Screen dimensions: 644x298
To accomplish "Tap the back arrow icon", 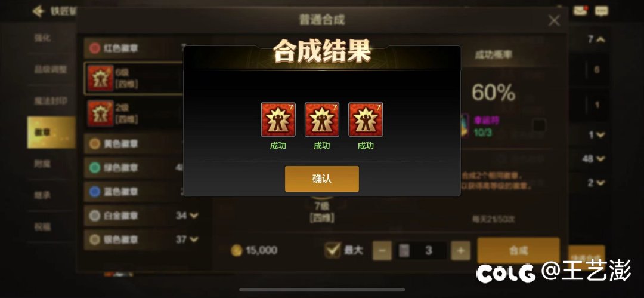I will point(39,11).
